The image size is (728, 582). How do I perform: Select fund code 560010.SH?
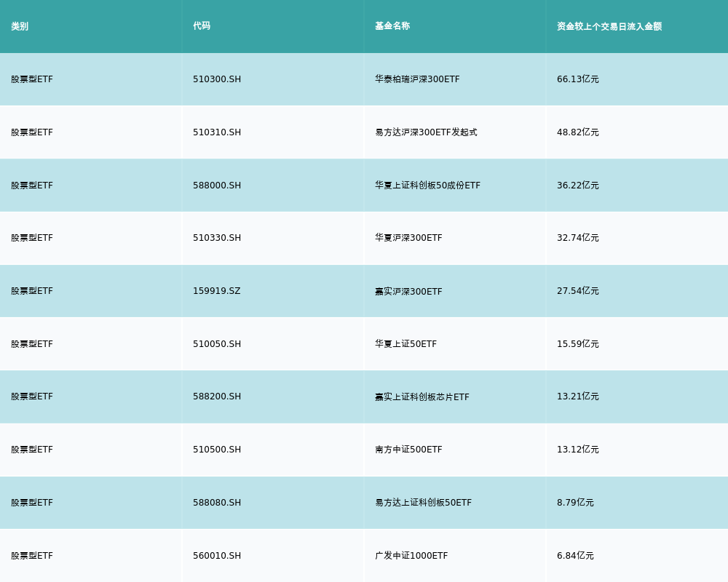217,556
